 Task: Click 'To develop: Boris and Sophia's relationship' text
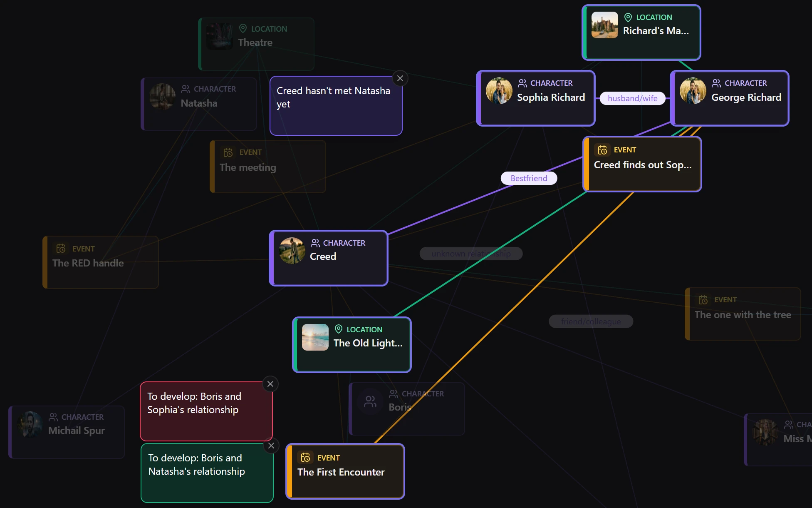point(194,403)
